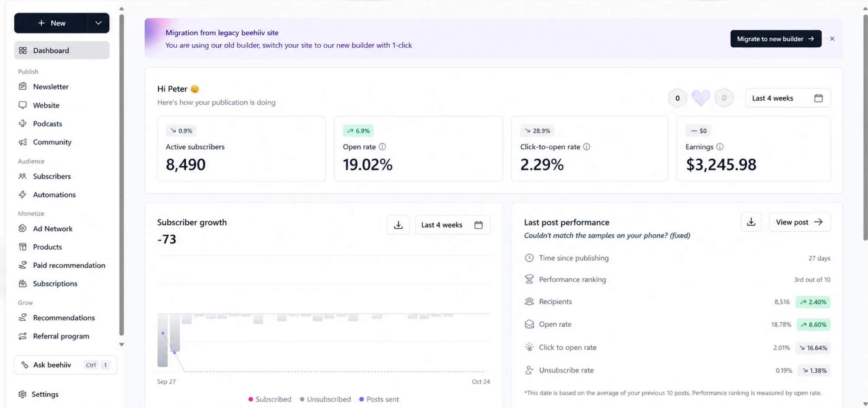Click the Community megaphone icon
The height and width of the screenshot is (408, 868).
[x=23, y=142]
